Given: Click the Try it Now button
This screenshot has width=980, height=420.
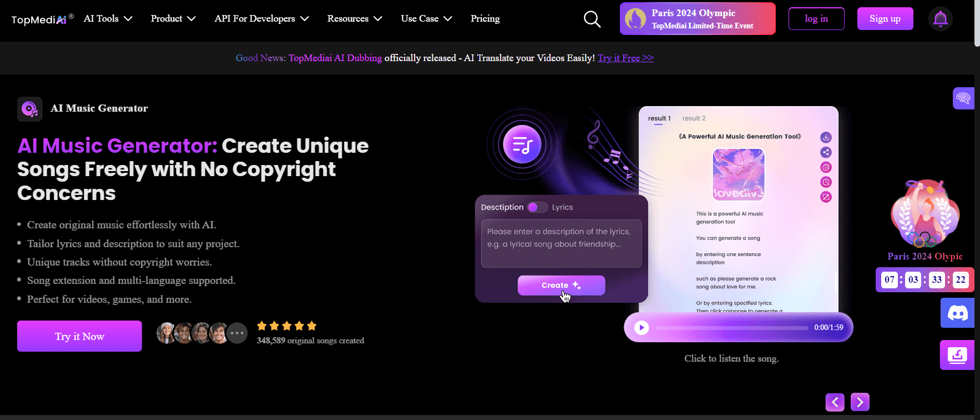Looking at the screenshot, I should pyautogui.click(x=79, y=336).
